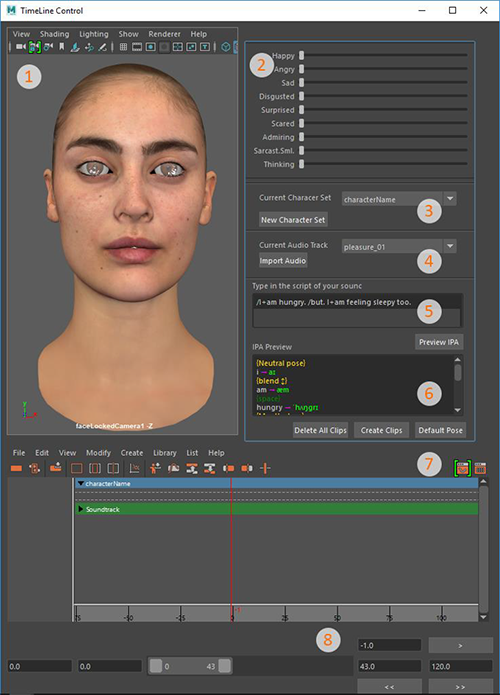Click the Frame All icon in Trax toolbar
Screen dimensions: 500x695
point(77,468)
